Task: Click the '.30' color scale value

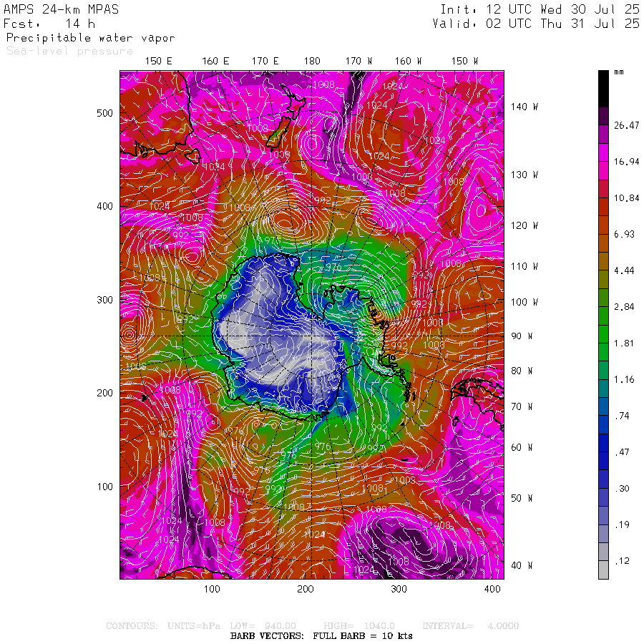Action: (x=623, y=488)
